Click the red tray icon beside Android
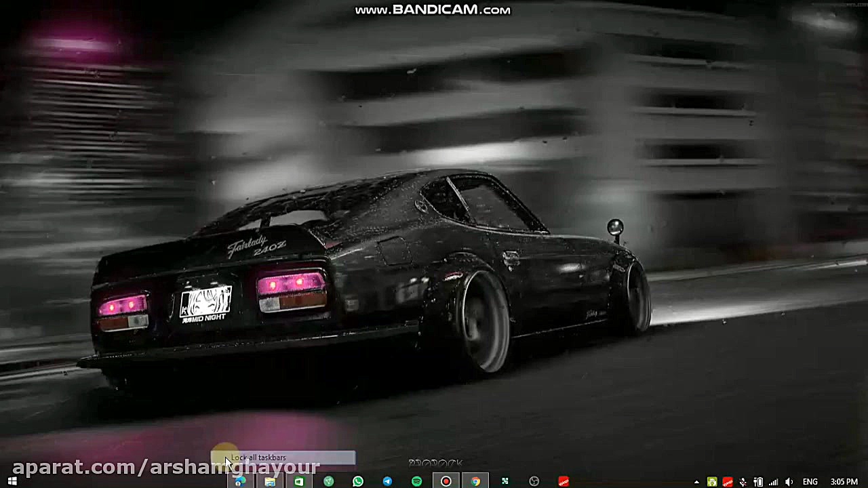Viewport: 868px width, 488px height. coord(728,482)
